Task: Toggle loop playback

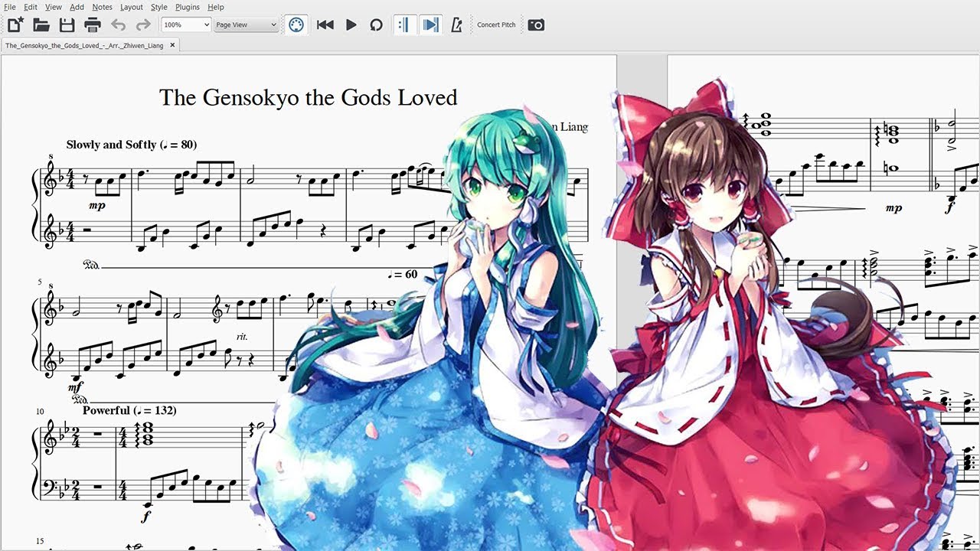Action: tap(376, 24)
